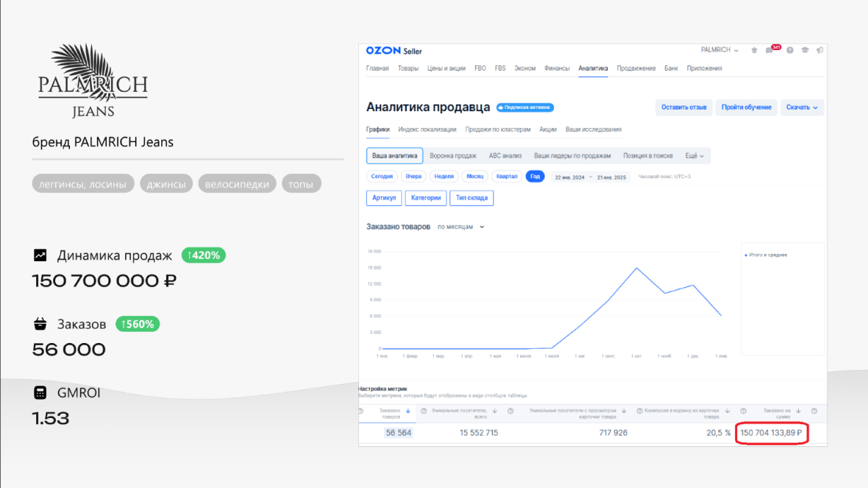Click the OZON Seller logo
The image size is (868, 488).
coord(393,51)
